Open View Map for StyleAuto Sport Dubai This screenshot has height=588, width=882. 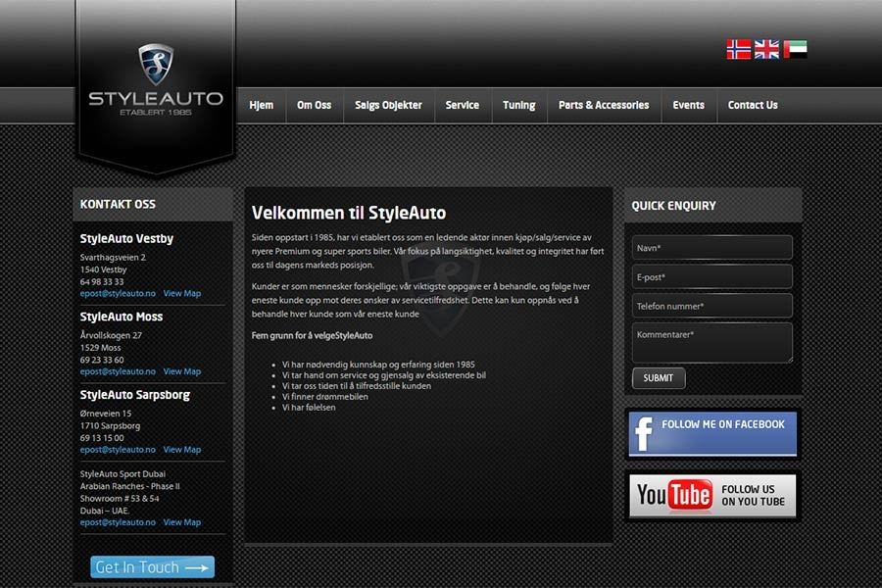181,522
